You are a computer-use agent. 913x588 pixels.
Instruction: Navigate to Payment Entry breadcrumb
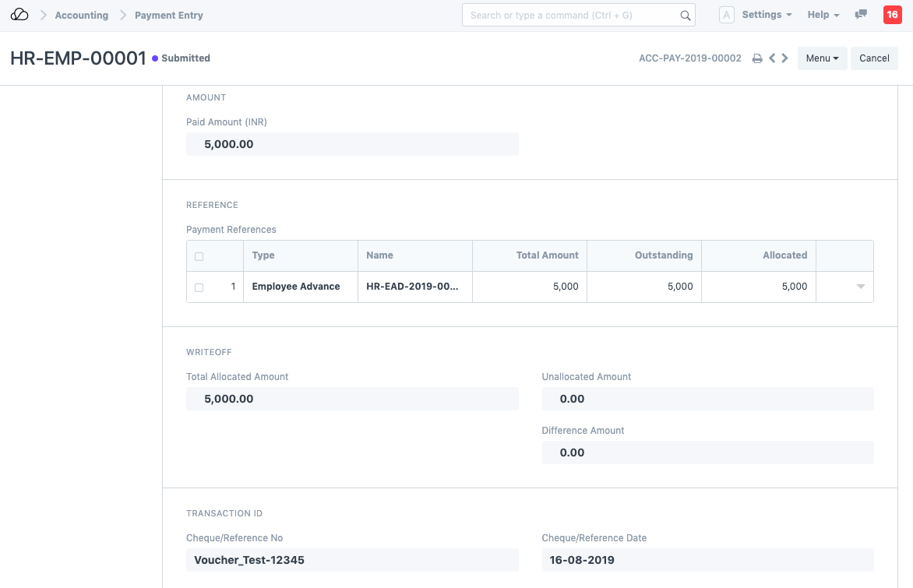168,16
